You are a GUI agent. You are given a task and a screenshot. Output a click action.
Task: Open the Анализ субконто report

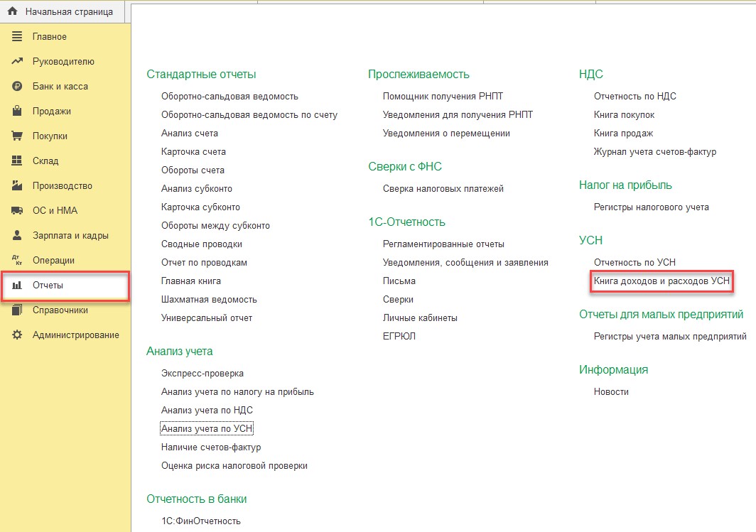tap(197, 188)
